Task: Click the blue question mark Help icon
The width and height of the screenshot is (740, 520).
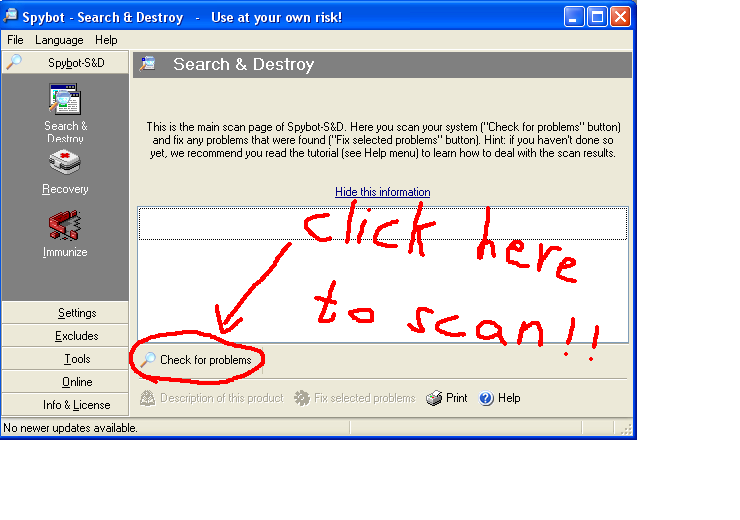Action: click(486, 398)
